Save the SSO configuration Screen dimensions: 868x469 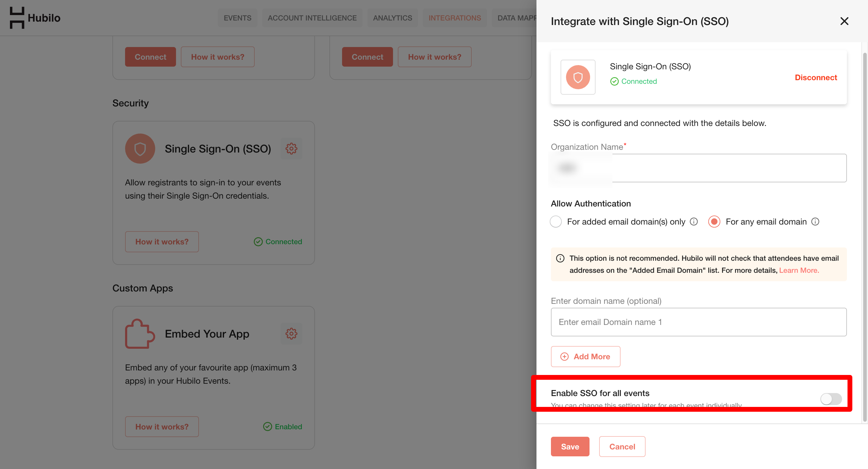coord(570,446)
